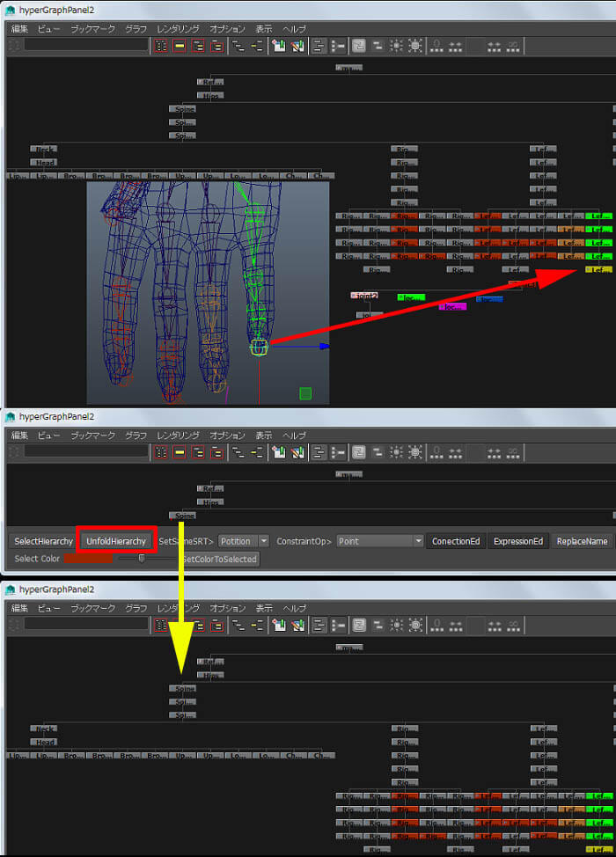The image size is (616, 857).
Task: Click the Select Color slider handle
Action: click(x=142, y=559)
